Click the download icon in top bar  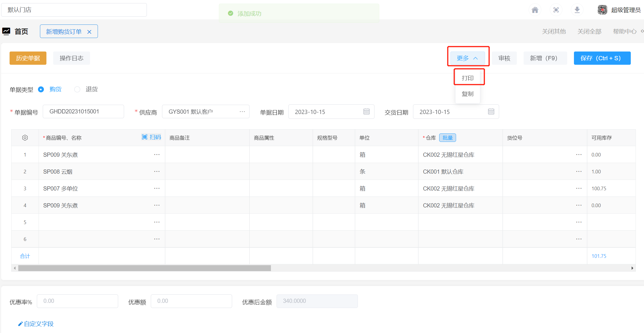[x=577, y=10]
